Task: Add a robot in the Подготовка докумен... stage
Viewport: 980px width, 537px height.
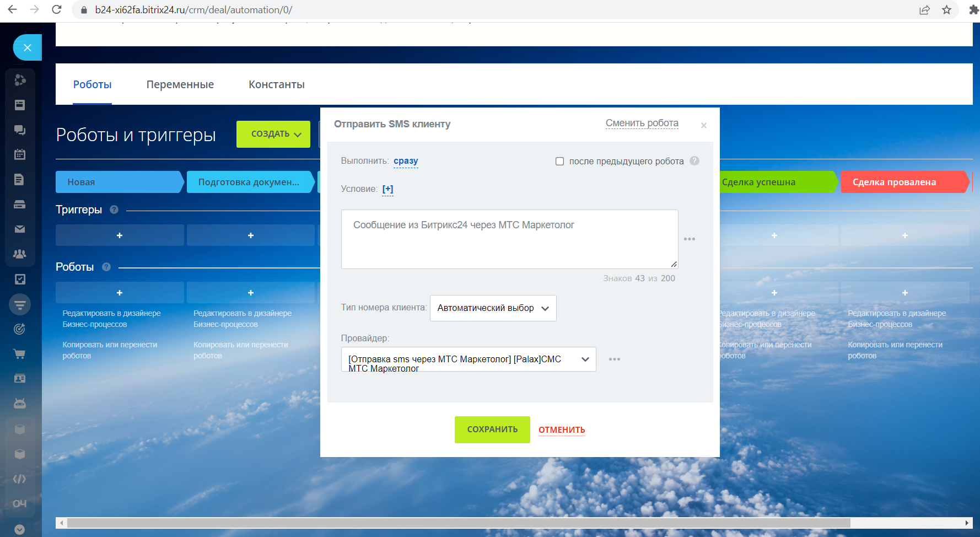Action: pyautogui.click(x=251, y=293)
